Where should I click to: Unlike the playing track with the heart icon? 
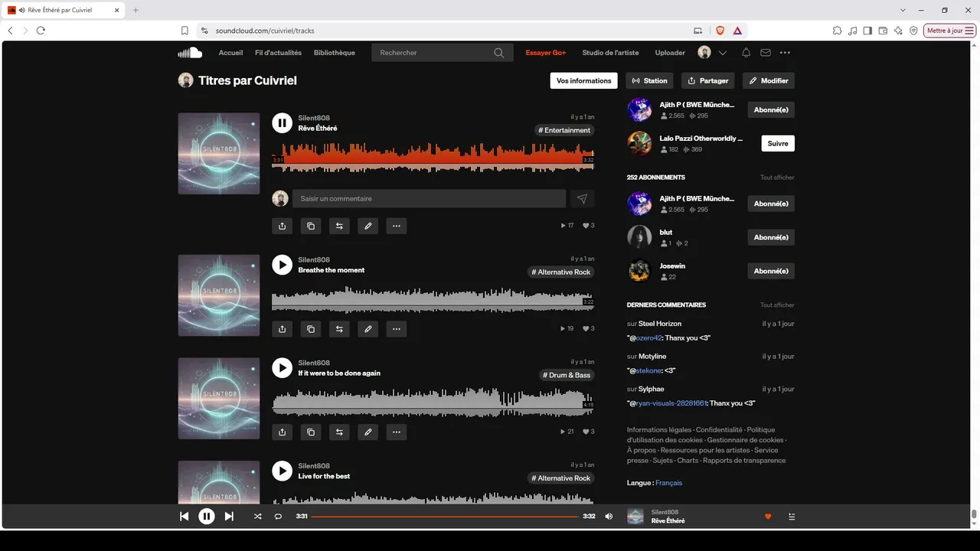[x=768, y=517]
